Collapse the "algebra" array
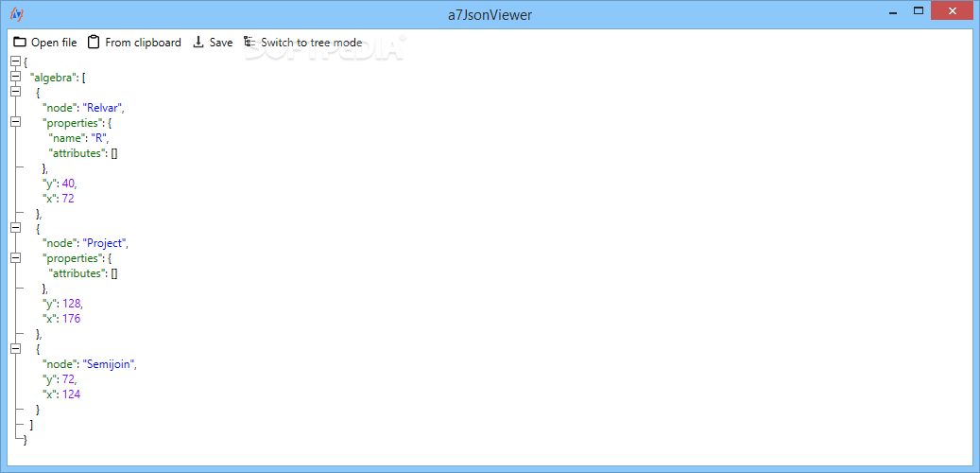980x473 pixels. tap(16, 77)
